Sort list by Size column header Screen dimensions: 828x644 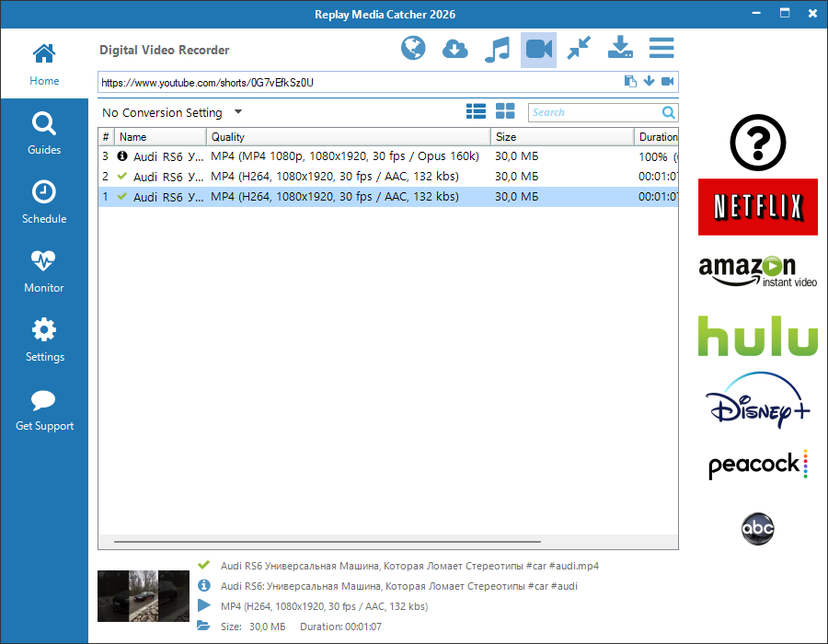click(561, 137)
